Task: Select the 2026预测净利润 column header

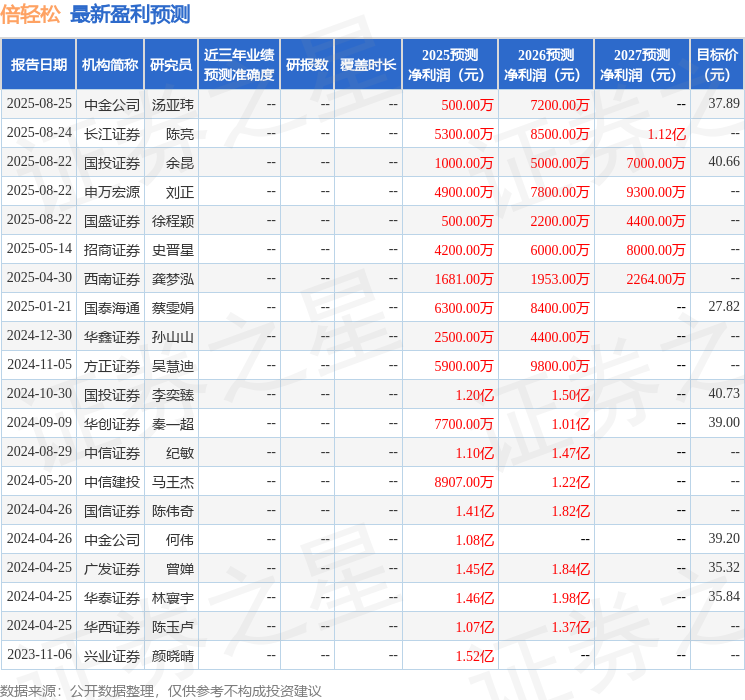Action: [x=546, y=65]
